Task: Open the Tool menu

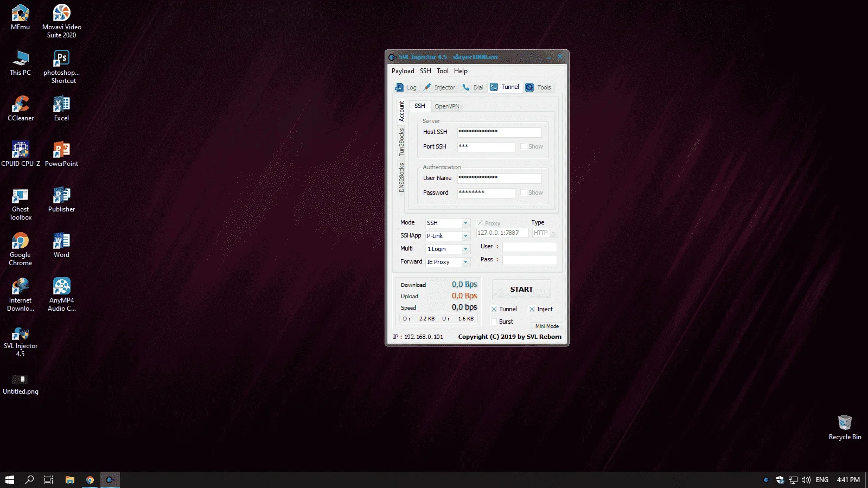Action: 443,71
